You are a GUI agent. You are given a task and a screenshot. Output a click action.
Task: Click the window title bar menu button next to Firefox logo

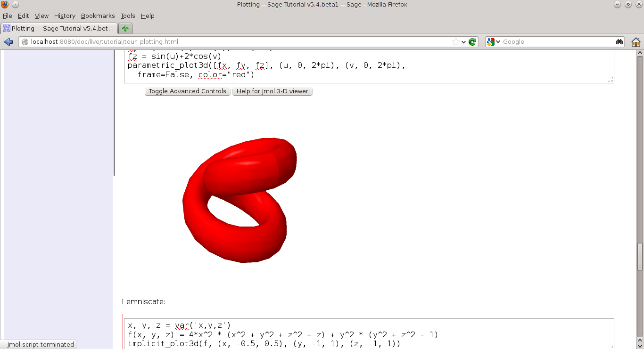tap(15, 4)
